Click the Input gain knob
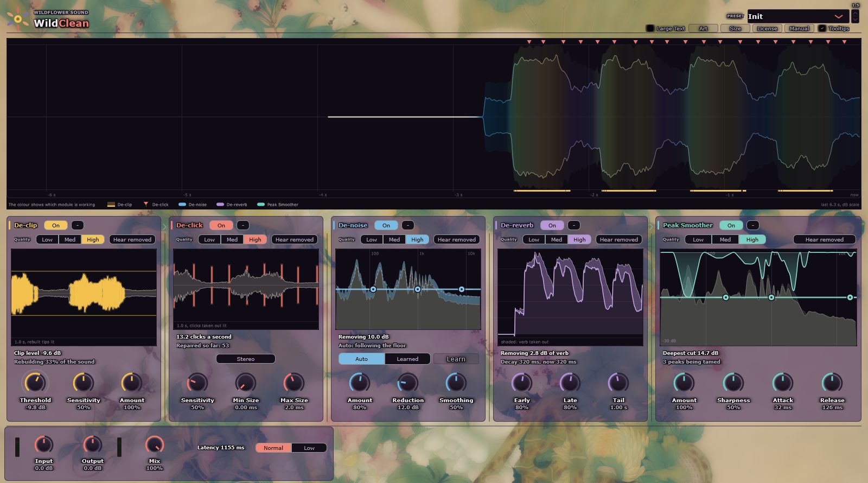Image resolution: width=868 pixels, height=483 pixels. pos(44,445)
